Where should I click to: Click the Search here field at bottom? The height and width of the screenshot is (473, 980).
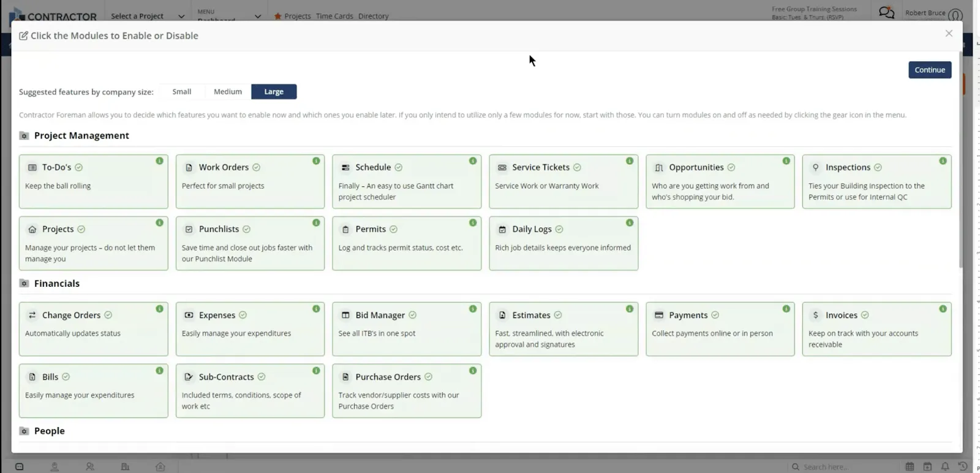point(845,467)
